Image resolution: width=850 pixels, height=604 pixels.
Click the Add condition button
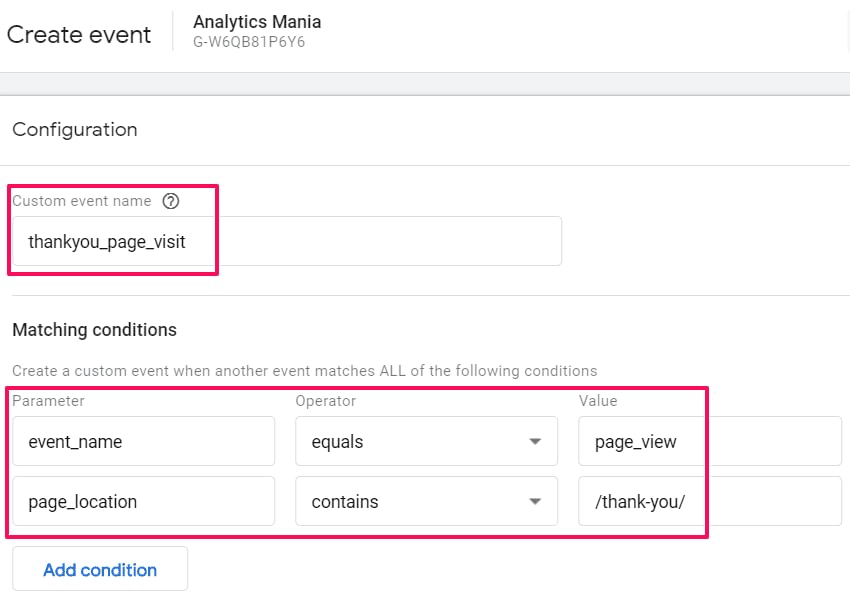(100, 569)
